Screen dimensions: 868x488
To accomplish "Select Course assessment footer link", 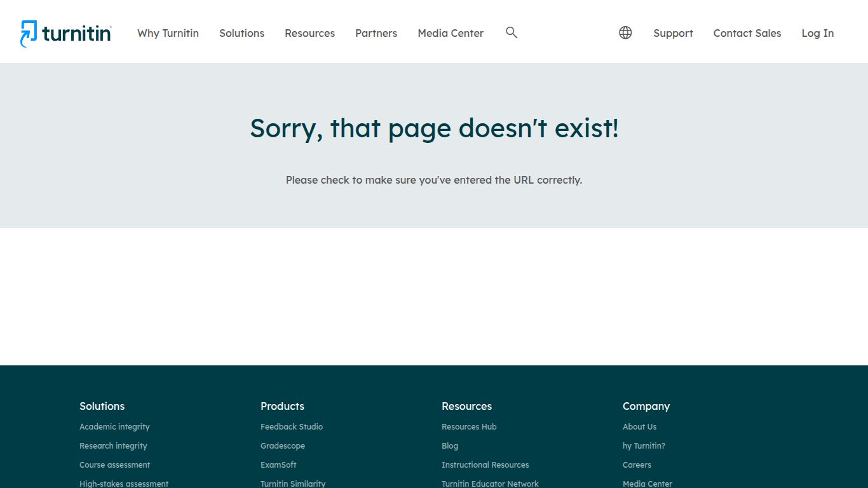I will [114, 465].
